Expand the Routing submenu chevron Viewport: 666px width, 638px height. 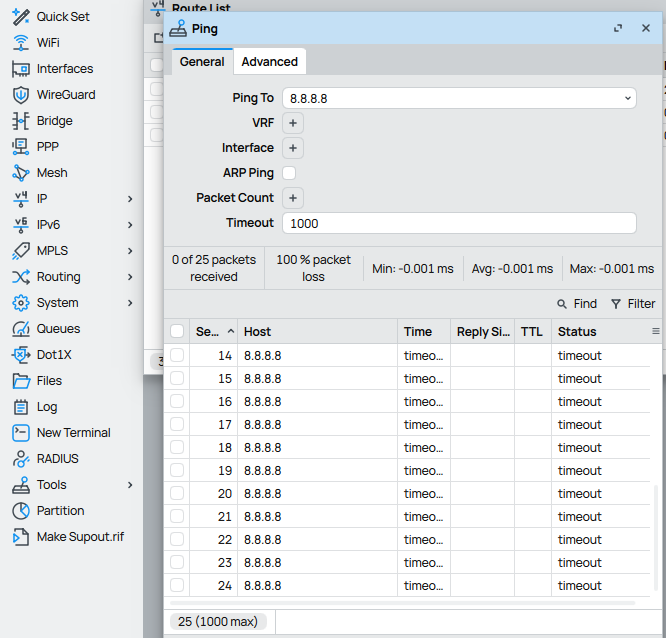130,277
